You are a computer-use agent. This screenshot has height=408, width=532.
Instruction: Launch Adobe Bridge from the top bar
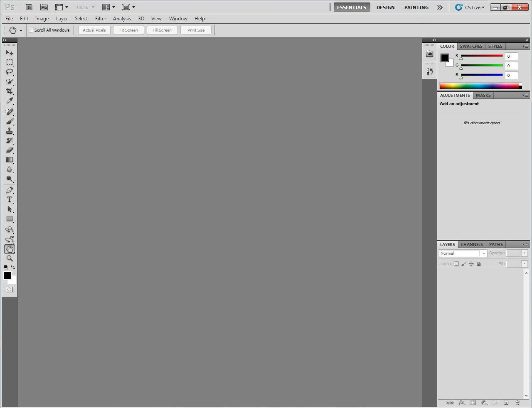(x=29, y=7)
